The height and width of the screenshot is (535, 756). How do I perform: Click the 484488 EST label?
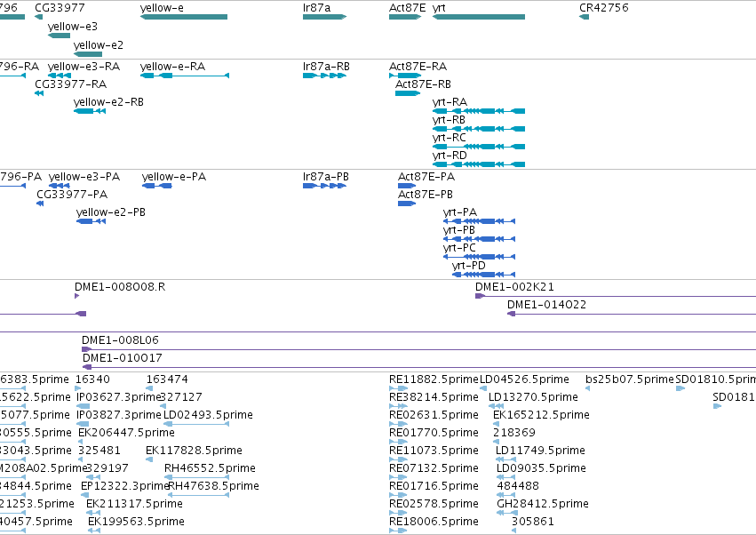(x=518, y=487)
